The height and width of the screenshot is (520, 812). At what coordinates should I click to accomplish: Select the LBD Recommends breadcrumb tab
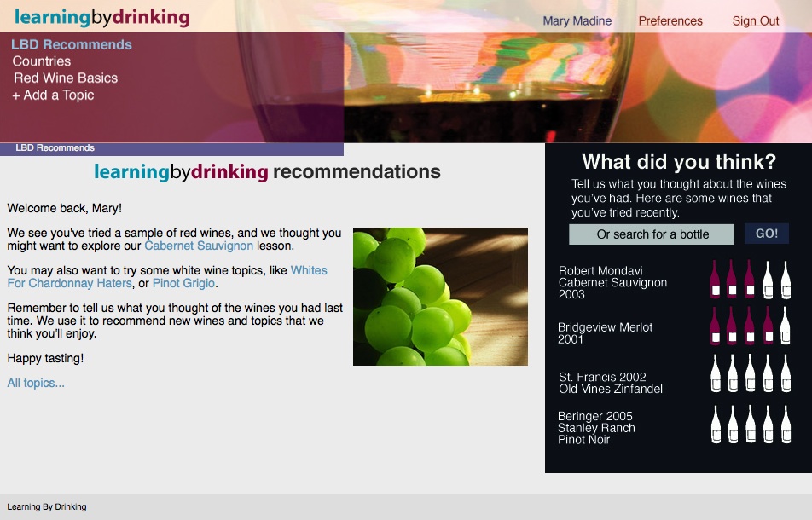click(55, 148)
